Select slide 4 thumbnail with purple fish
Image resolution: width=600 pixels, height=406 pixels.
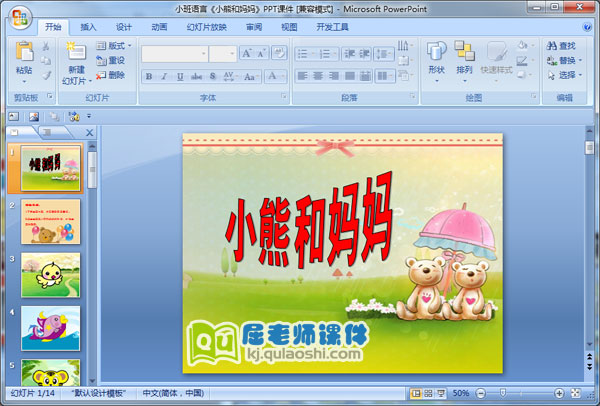coord(51,328)
